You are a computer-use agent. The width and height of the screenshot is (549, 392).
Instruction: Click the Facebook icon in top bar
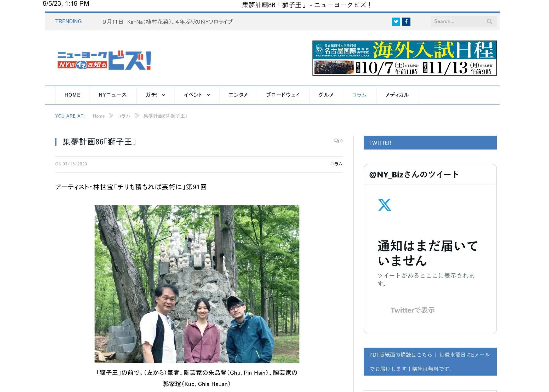[406, 22]
